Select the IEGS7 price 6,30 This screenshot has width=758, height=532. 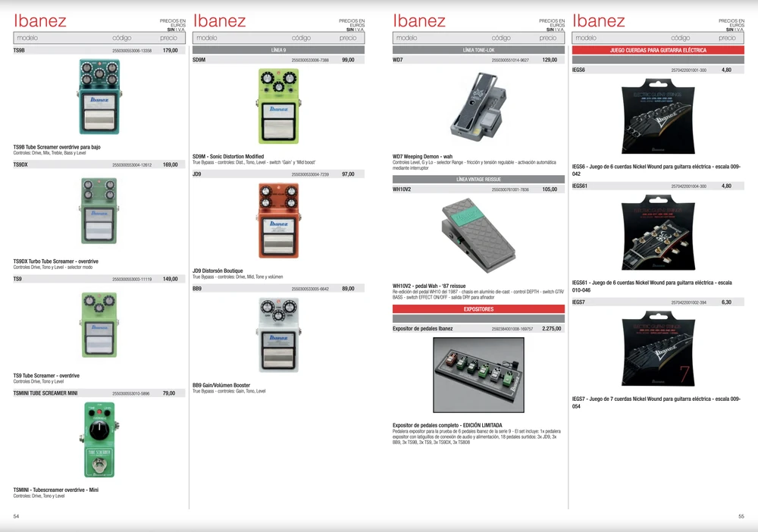pyautogui.click(x=726, y=302)
